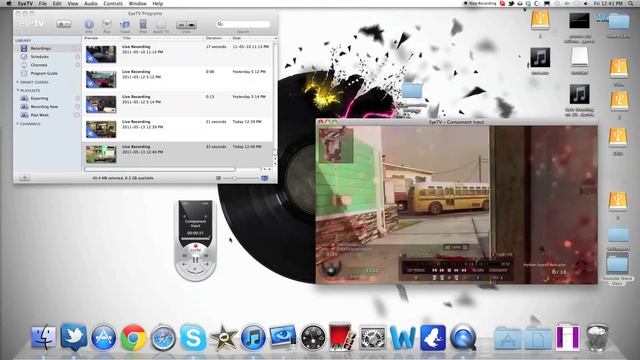Click the Twitter menu bar status icon
Viewport: 640px width, 360px height.
coord(511,4)
